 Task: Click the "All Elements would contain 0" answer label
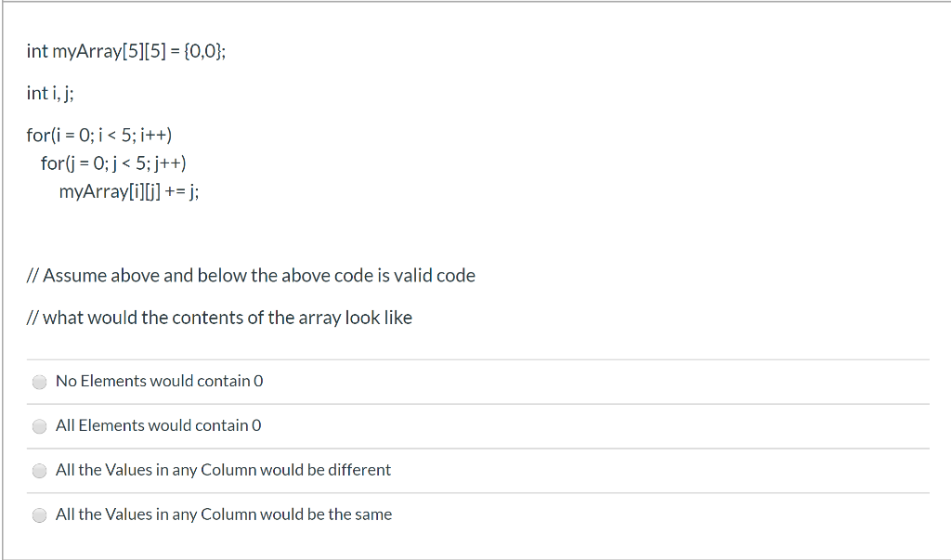click(158, 425)
